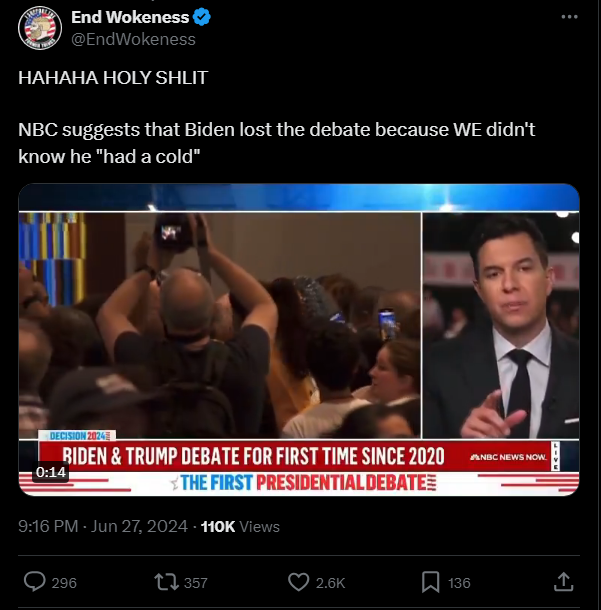Bookmark the tweet with the bookmark icon
Image resolution: width=601 pixels, height=610 pixels.
(x=431, y=582)
